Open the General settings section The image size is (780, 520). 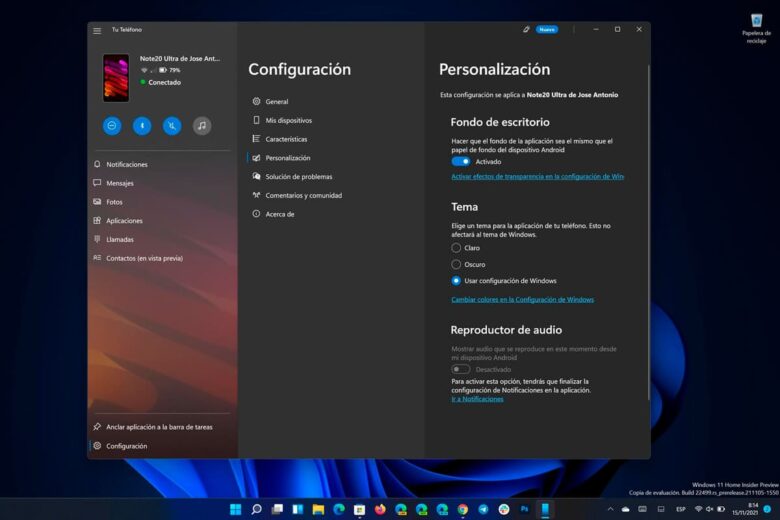point(276,102)
